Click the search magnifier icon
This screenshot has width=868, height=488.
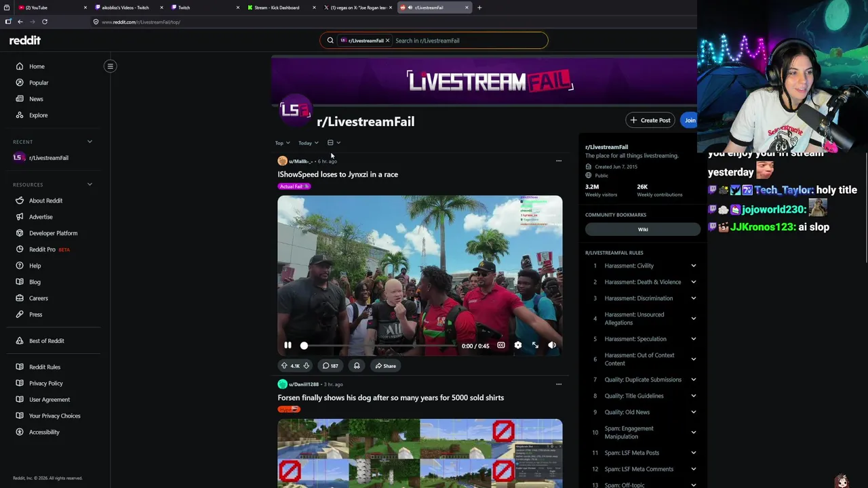click(x=330, y=41)
